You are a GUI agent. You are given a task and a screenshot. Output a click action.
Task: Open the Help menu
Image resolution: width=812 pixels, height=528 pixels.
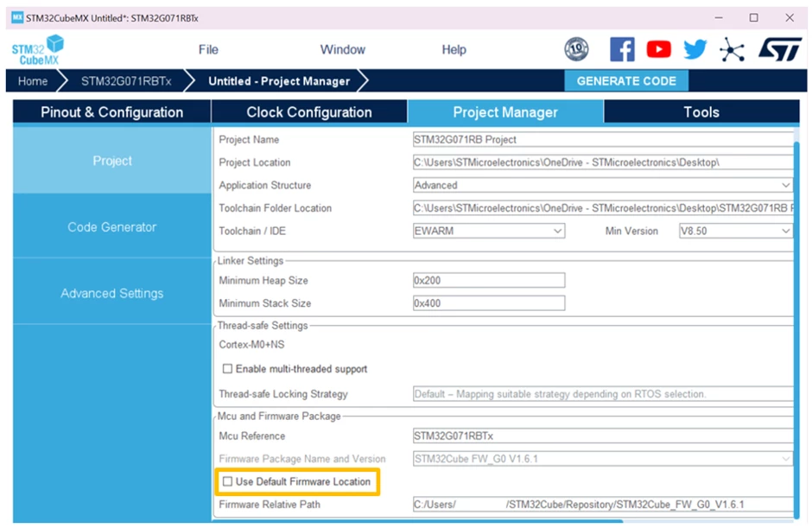point(454,50)
